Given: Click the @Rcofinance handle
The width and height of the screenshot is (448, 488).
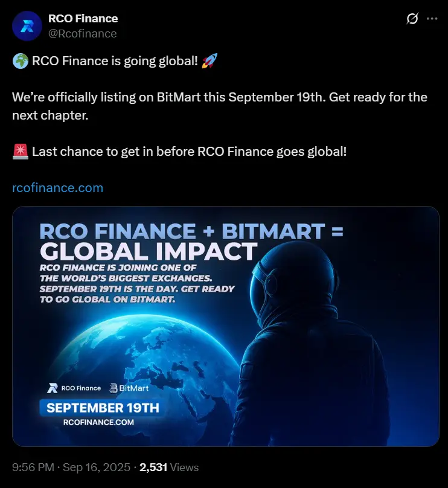Looking at the screenshot, I should point(82,34).
